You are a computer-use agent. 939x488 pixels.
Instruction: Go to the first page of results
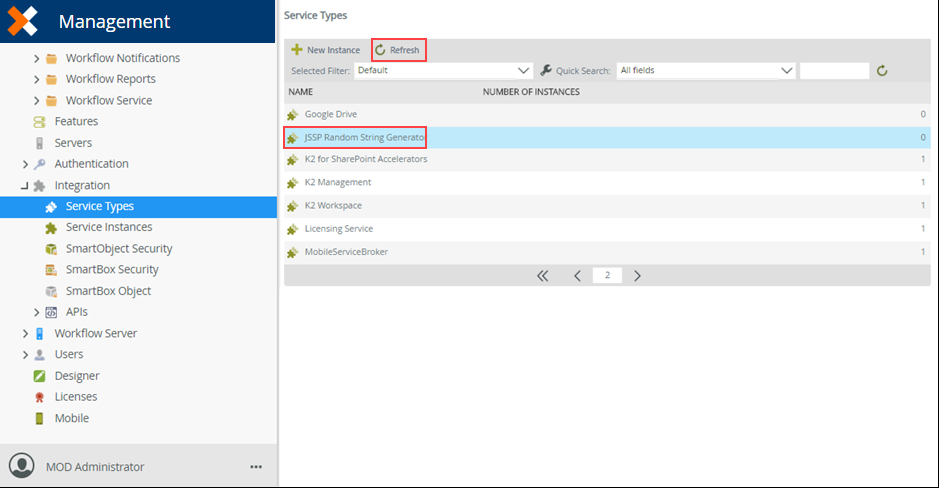(x=543, y=276)
